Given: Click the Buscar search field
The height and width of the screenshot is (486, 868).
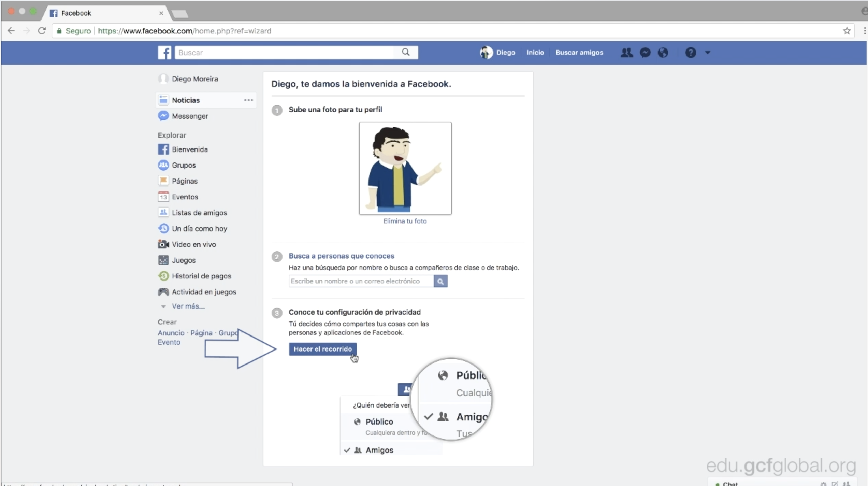Looking at the screenshot, I should (x=284, y=53).
